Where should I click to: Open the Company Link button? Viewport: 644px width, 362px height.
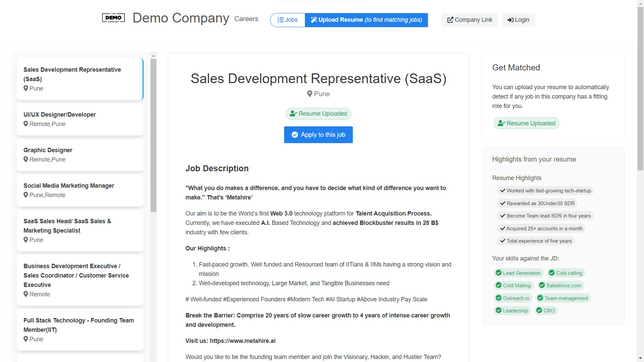click(x=470, y=20)
